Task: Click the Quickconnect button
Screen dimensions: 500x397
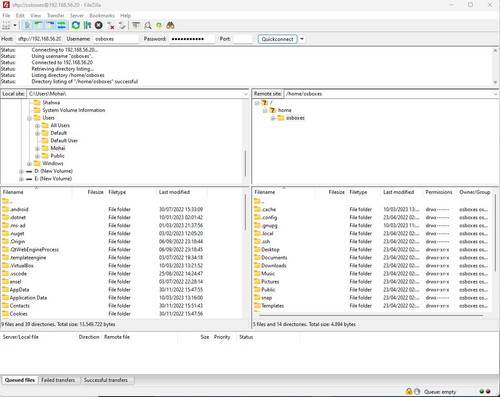Action: (x=277, y=39)
